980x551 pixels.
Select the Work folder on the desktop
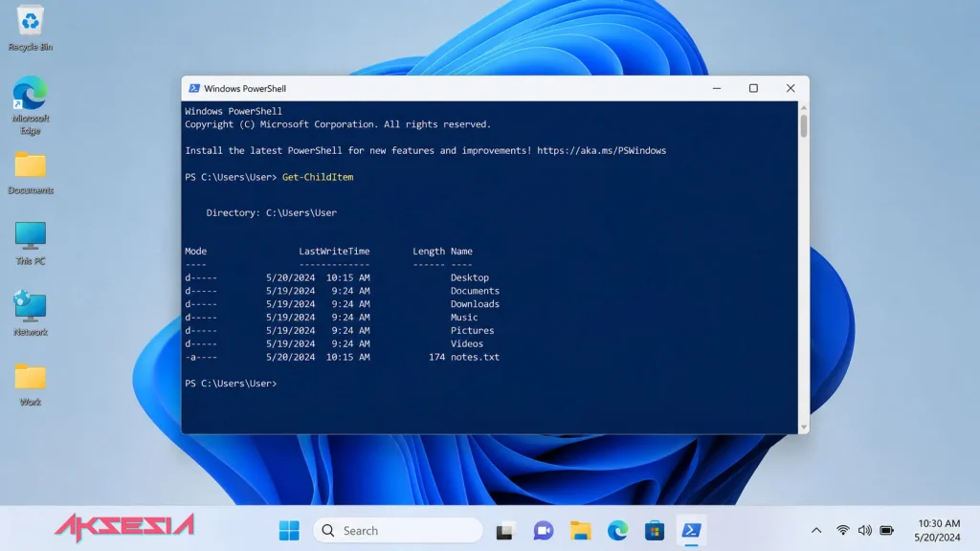(x=30, y=385)
